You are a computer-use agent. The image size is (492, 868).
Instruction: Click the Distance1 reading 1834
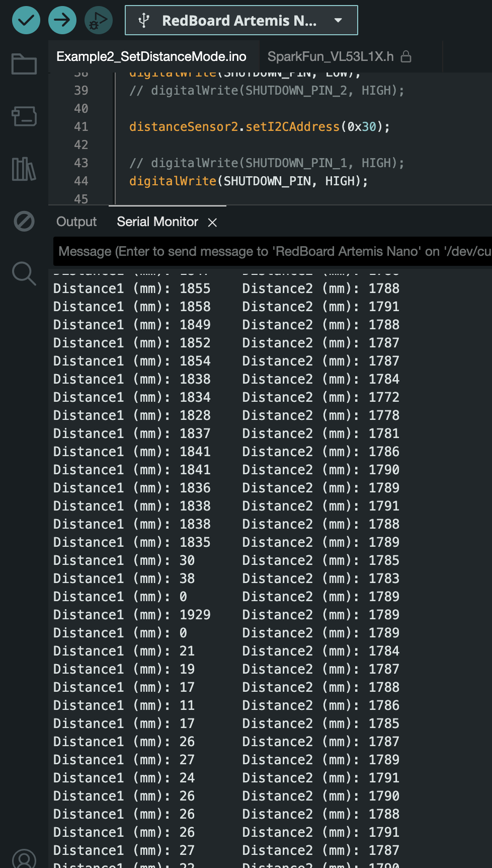[x=195, y=397]
